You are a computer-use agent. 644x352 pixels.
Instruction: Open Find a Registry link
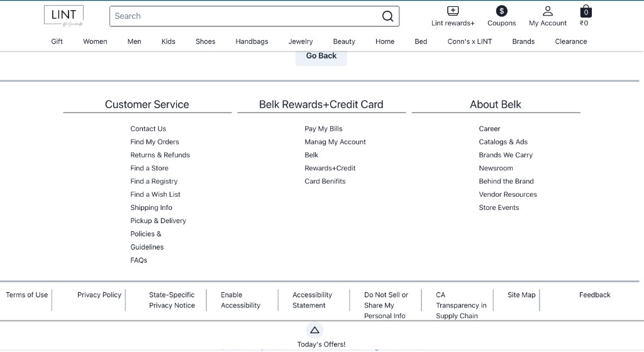(154, 181)
